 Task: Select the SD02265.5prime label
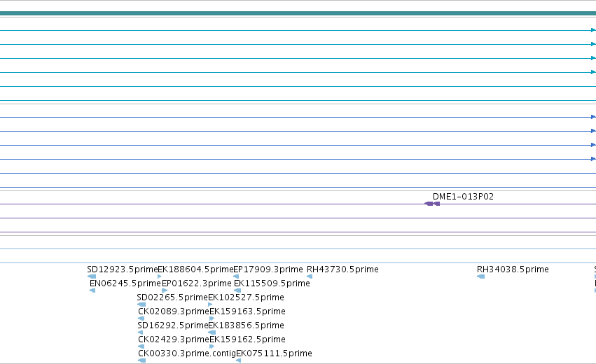[x=172, y=297]
